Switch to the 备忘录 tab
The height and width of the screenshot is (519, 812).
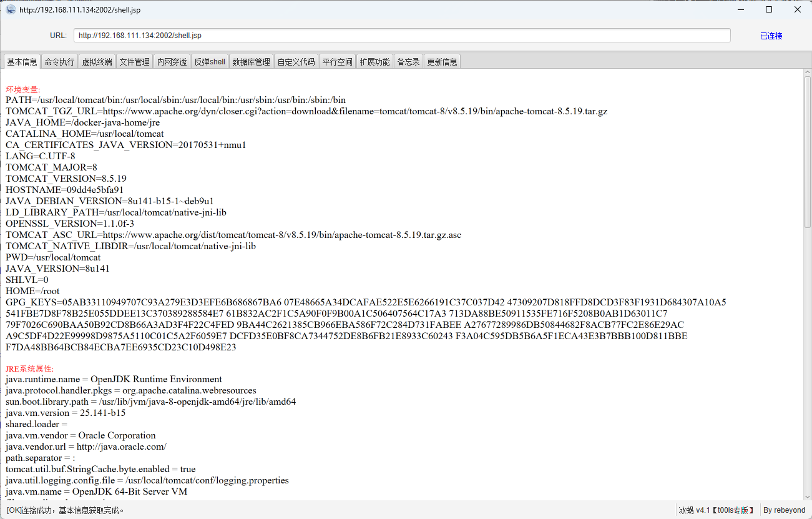tap(408, 62)
